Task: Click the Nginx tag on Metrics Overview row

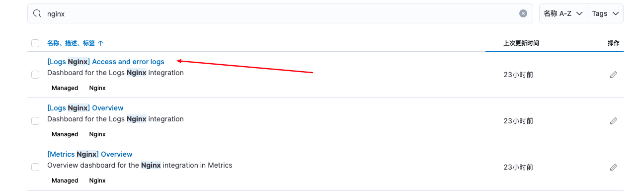Action: [x=97, y=181]
